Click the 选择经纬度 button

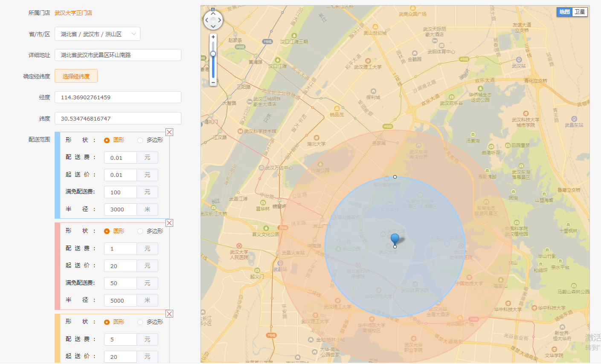(76, 76)
